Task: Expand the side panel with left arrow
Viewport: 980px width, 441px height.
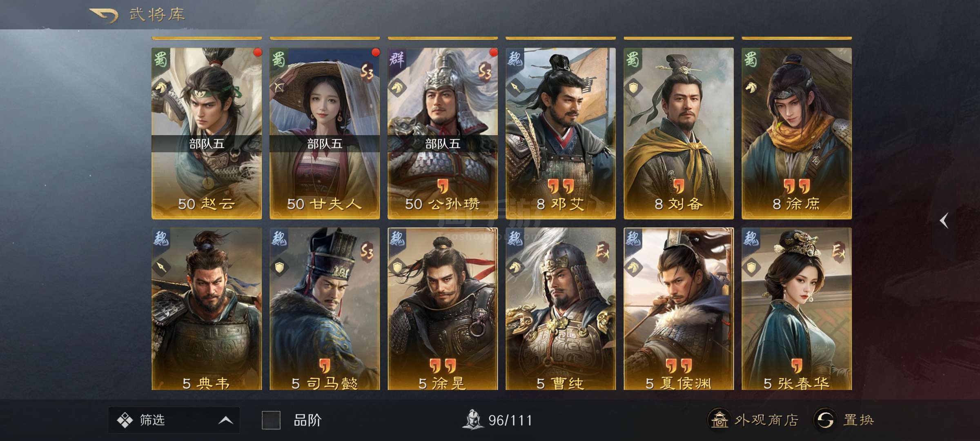Action: [x=944, y=220]
